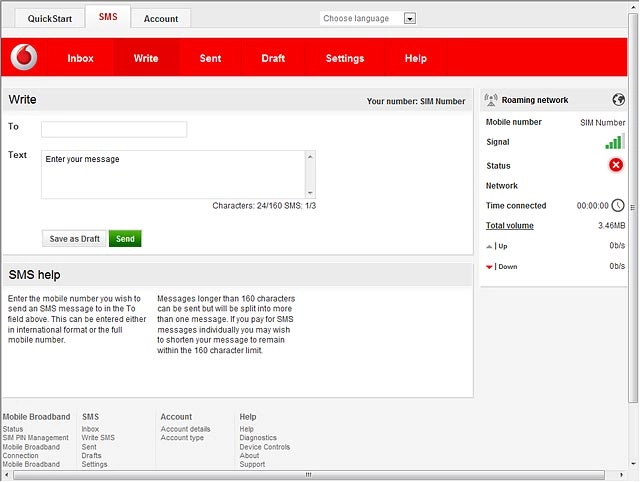This screenshot has height=482, width=640.
Task: Click the globe icon in Roaming network header
Action: (618, 99)
